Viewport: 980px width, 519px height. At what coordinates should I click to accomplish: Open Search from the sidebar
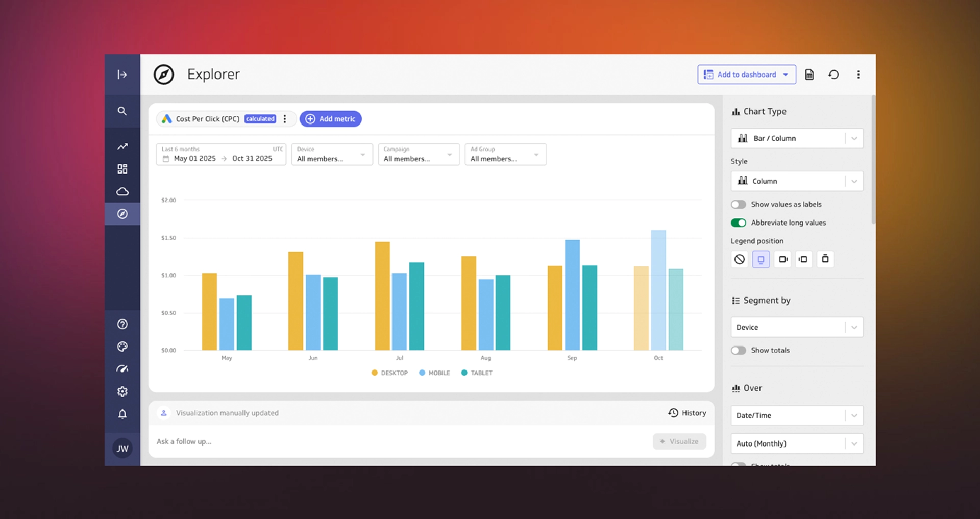122,111
